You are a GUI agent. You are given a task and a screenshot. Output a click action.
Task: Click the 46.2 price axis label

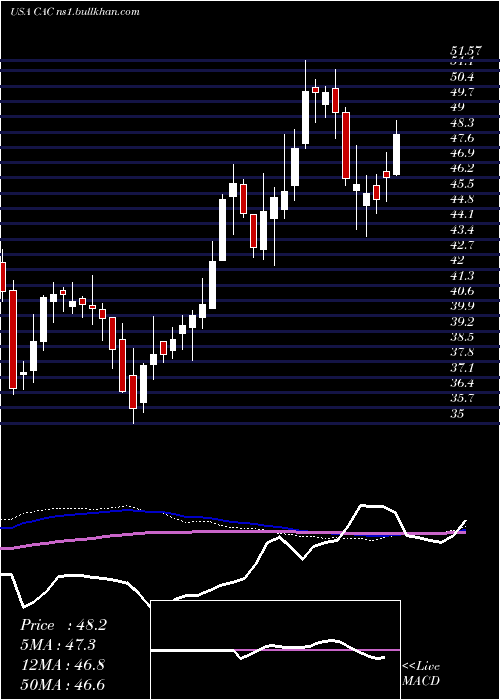pyautogui.click(x=462, y=169)
